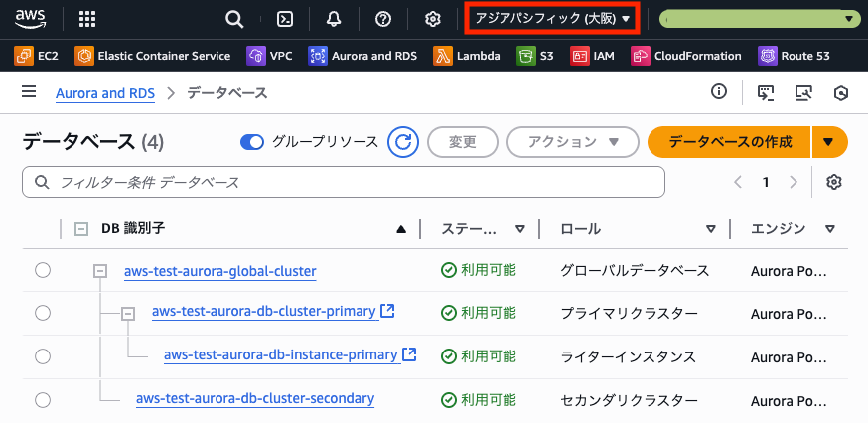Open the services grid menu
Viewport: 868px width, 423px height.
pyautogui.click(x=87, y=20)
